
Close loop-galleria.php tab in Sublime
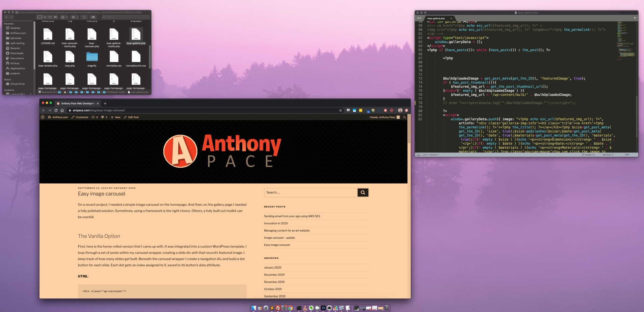(451, 18)
